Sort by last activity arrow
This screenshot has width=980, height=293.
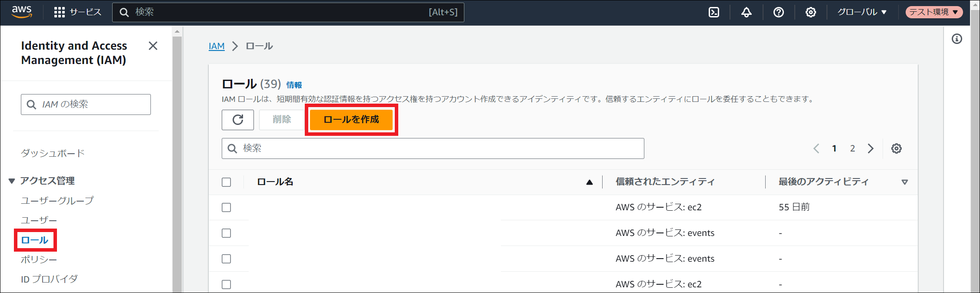[905, 182]
